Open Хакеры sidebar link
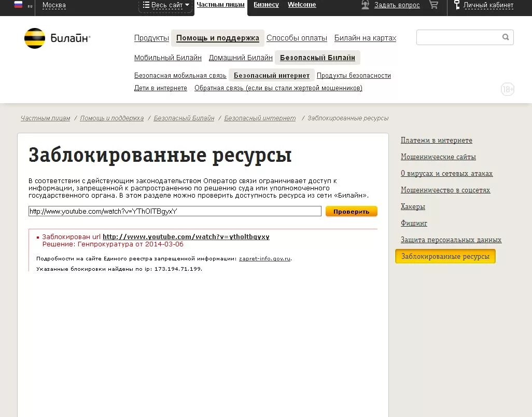Viewport: 532px width, 417px height. tap(413, 206)
